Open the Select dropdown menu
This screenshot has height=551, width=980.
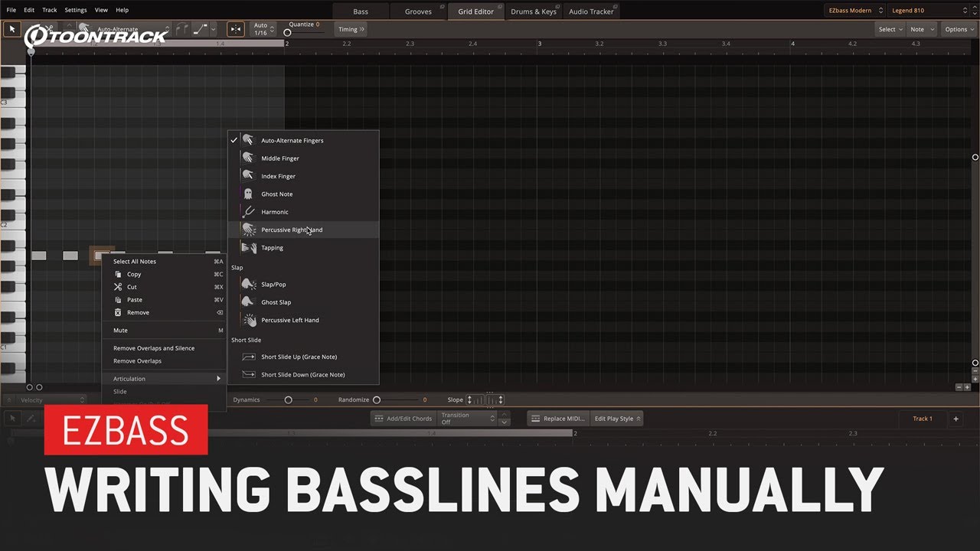890,29
